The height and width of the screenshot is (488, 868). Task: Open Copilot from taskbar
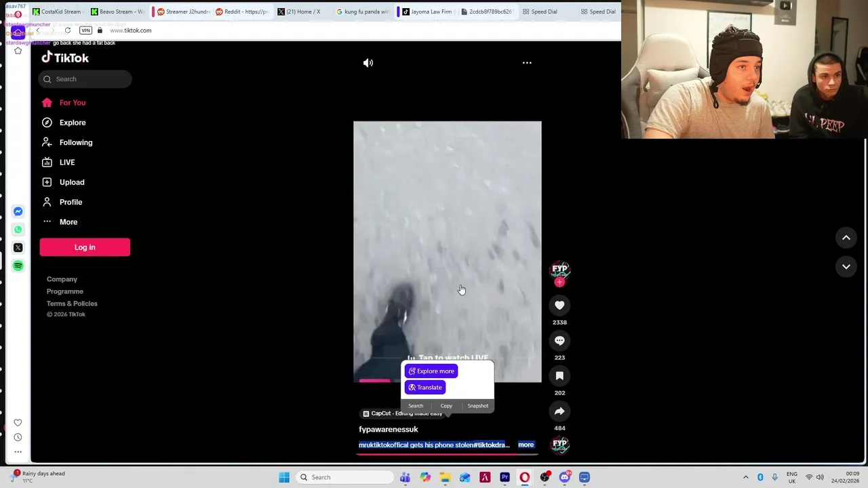coord(425,477)
